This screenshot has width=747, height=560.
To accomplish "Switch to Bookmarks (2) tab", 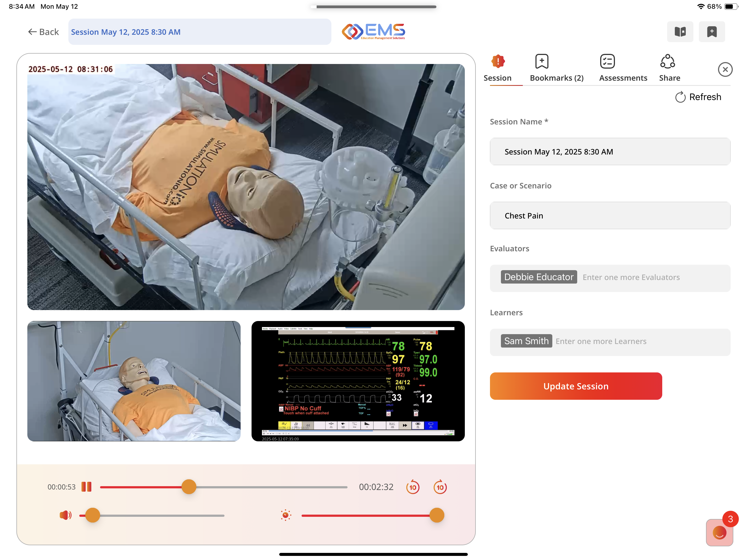I will [556, 68].
